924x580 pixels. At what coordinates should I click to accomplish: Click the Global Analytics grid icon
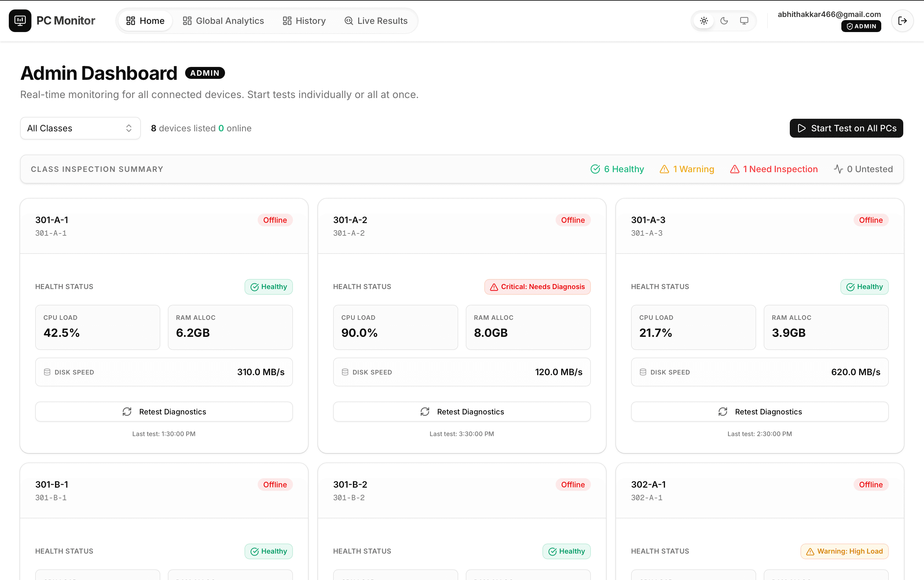coord(187,21)
